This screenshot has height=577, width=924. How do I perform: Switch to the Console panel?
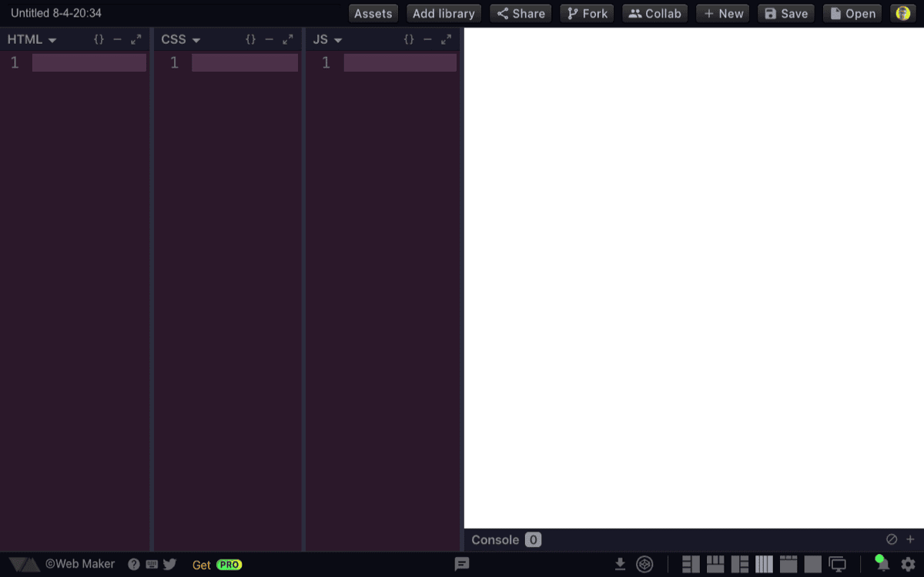495,539
